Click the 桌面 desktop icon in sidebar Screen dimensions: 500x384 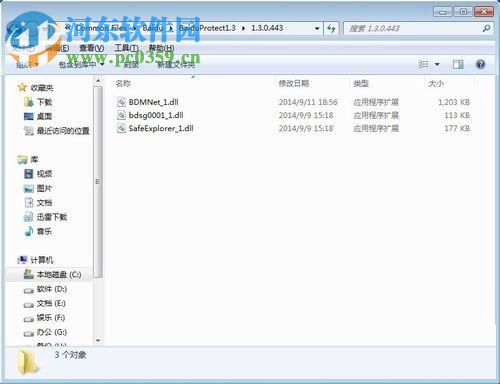(29, 116)
